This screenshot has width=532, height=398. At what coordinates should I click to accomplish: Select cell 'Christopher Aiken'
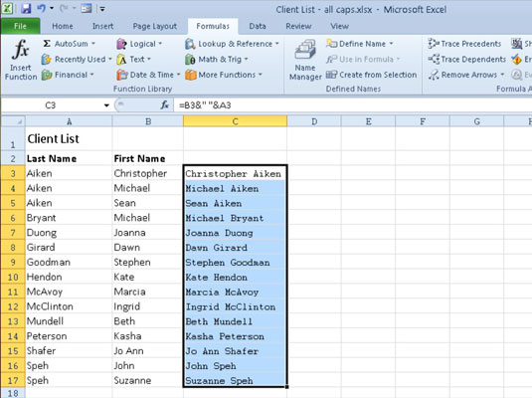235,173
